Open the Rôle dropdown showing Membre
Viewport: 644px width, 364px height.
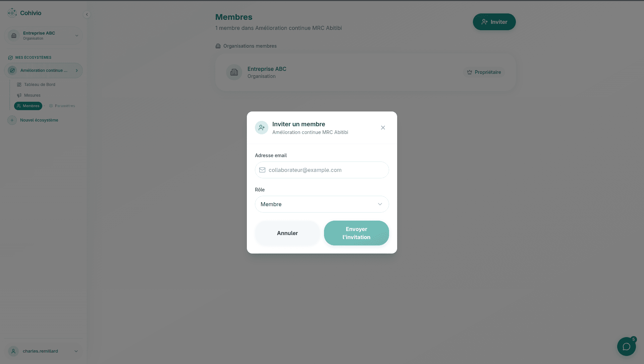322,204
